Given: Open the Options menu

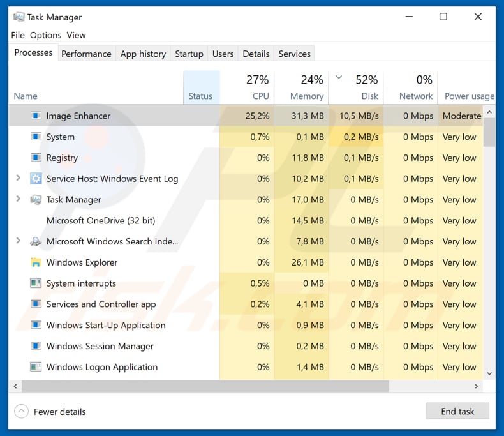Looking at the screenshot, I should click(46, 35).
